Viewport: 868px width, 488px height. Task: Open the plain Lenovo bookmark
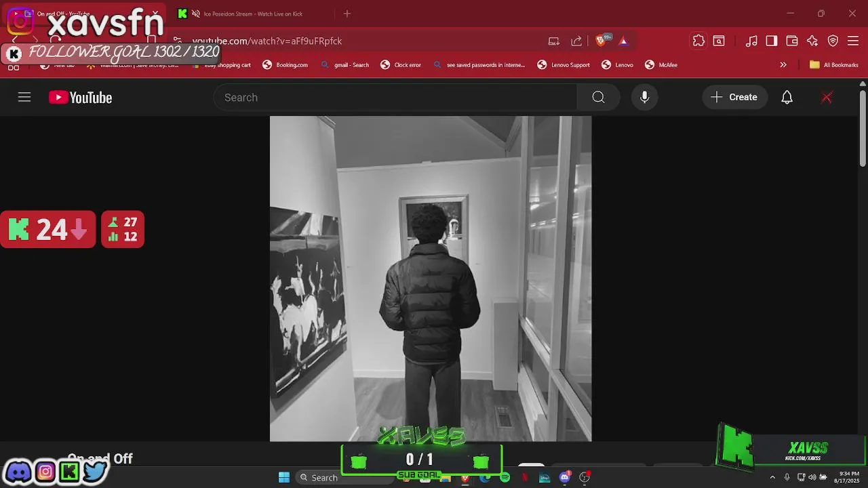tap(617, 65)
